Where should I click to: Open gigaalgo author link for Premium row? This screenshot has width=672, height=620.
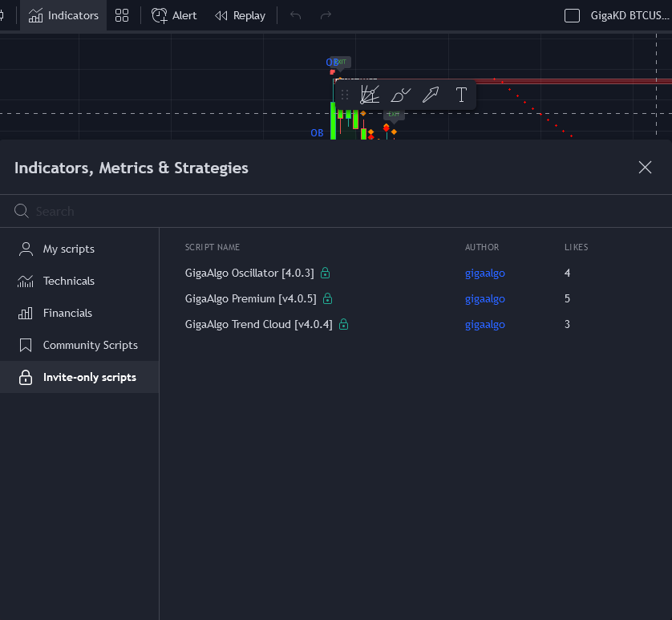tap(484, 299)
